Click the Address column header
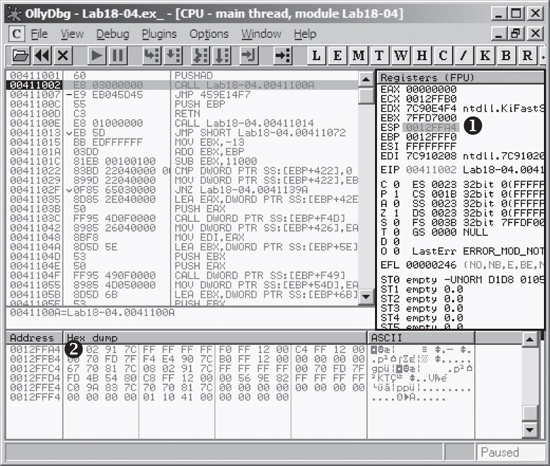Viewport: 550px width, 466px height. 34,338
